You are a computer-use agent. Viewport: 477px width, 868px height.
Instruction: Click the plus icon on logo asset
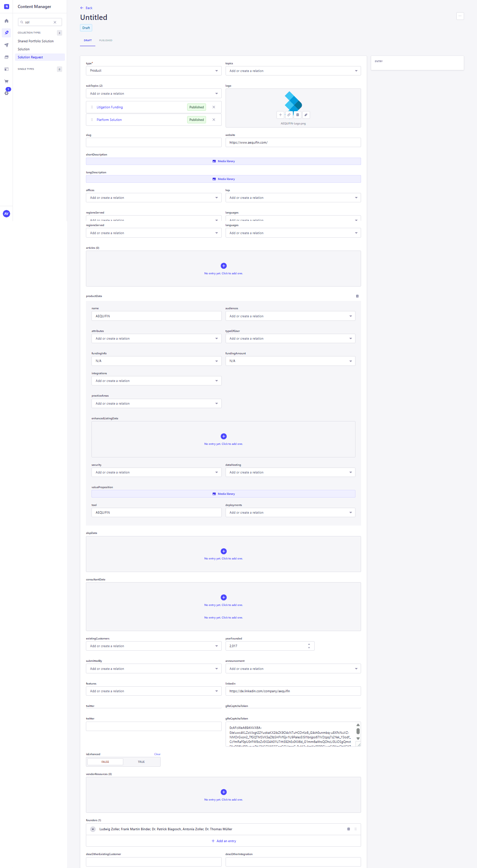tap(280, 115)
